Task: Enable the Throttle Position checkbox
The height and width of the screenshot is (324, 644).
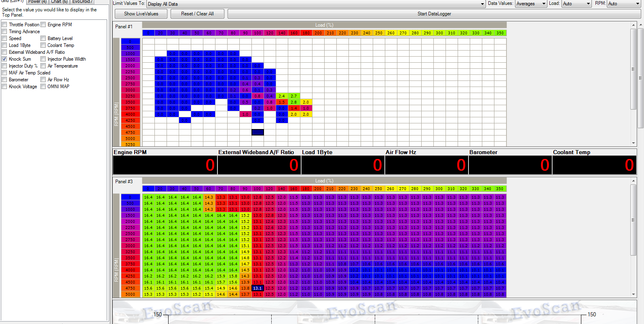Action: pyautogui.click(x=4, y=25)
